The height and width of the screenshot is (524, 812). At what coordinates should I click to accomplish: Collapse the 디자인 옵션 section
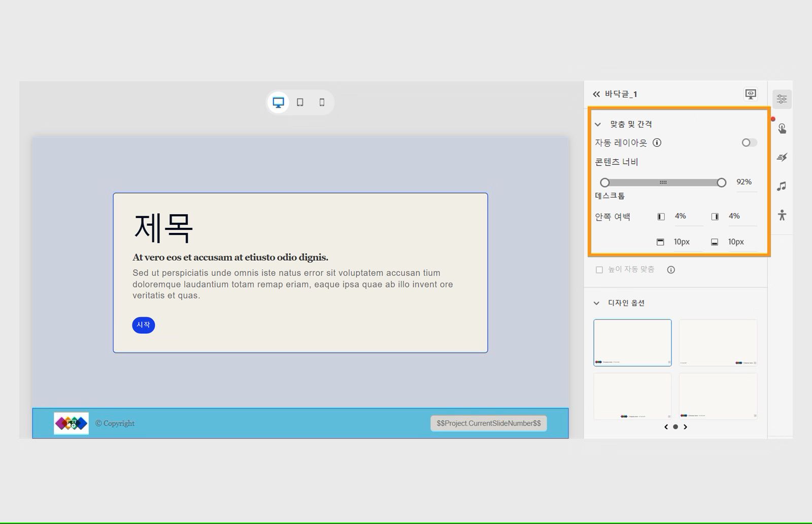tap(597, 303)
